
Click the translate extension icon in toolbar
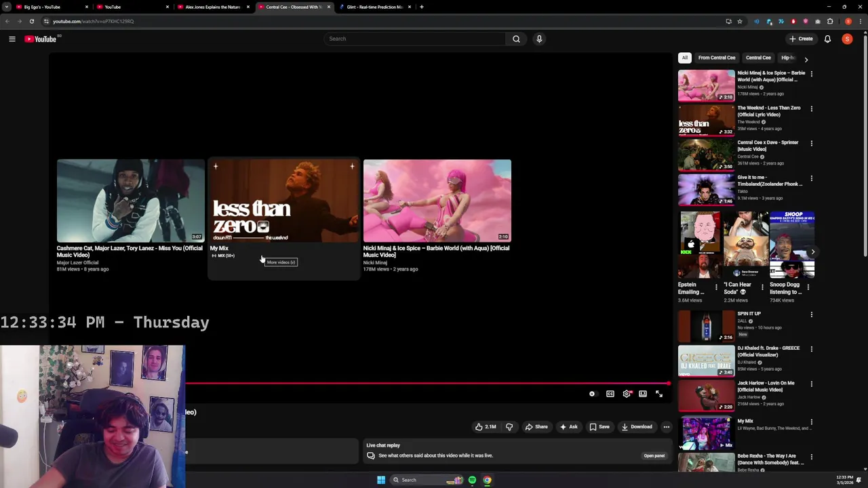pos(781,21)
